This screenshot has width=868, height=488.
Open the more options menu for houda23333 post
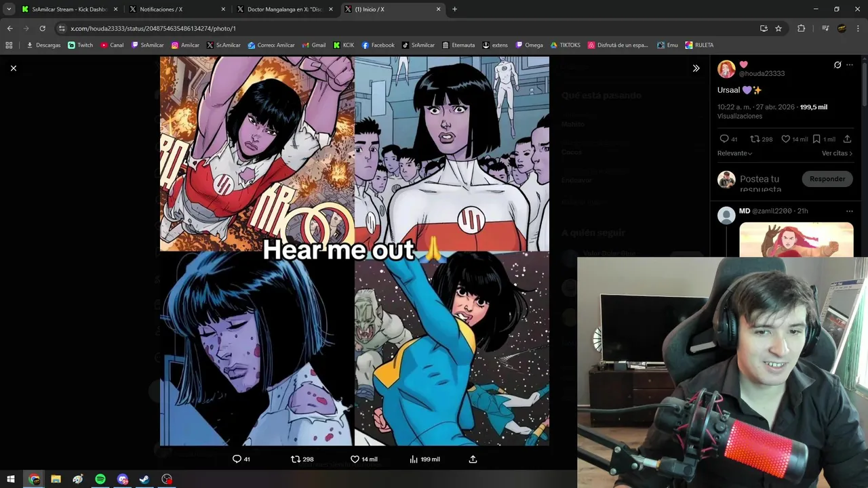pyautogui.click(x=850, y=65)
